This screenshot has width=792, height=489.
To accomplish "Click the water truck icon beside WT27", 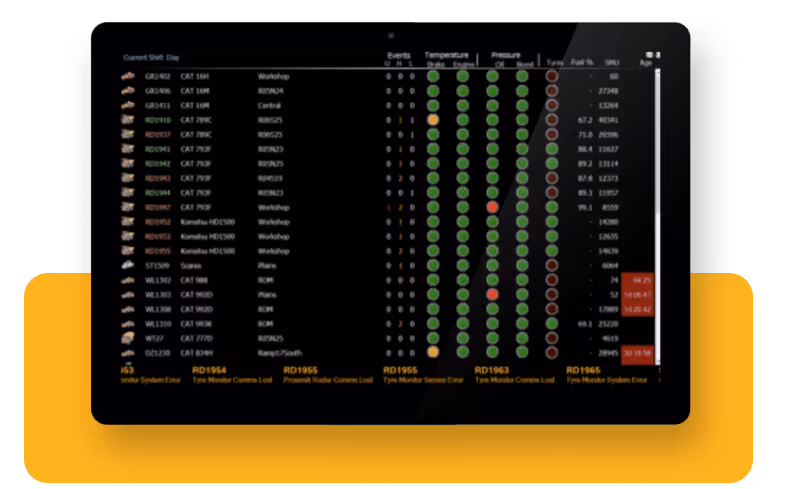I will click(x=128, y=338).
